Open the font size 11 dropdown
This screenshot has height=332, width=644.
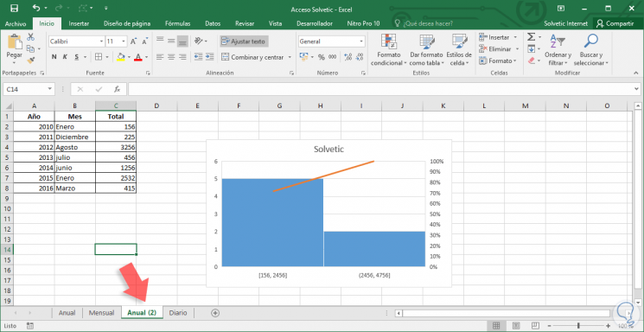tap(124, 41)
